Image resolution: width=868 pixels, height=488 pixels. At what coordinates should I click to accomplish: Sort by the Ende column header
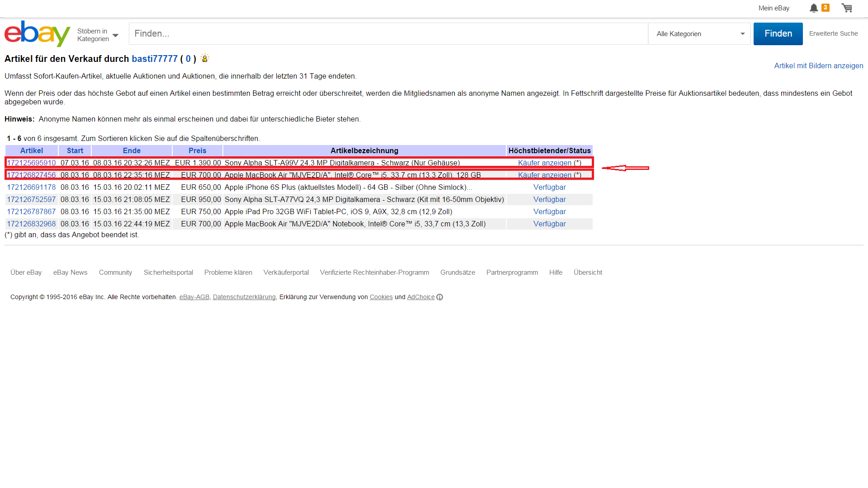click(x=132, y=150)
